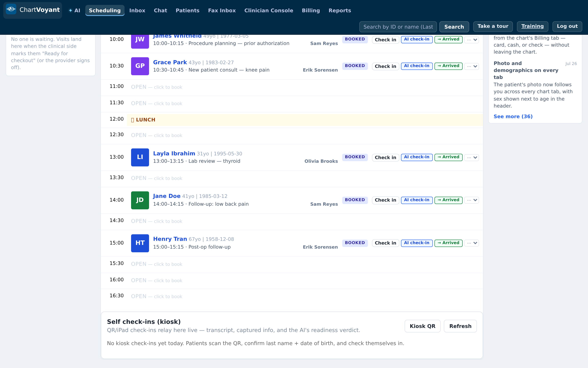Open the AI sparkle menu item
The image size is (588, 368).
click(74, 10)
